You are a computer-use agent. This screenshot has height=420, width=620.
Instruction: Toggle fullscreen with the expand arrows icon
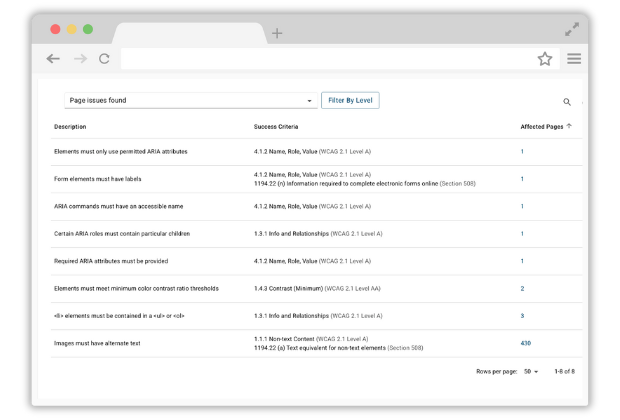572,30
